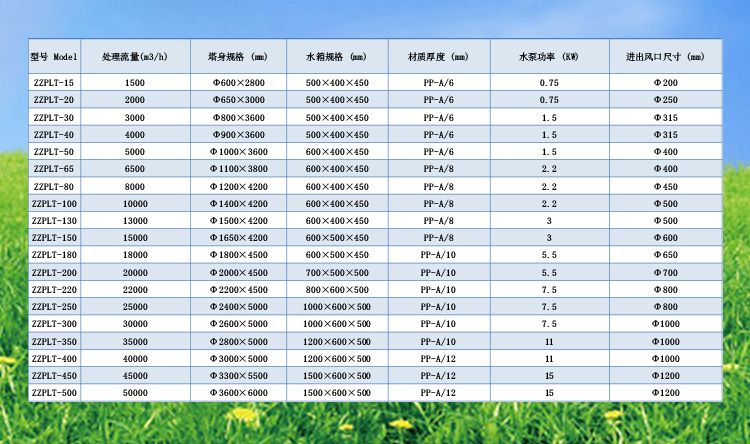Click pump power 15 in ZZPLT-500 row
This screenshot has width=750, height=444.
(549, 393)
